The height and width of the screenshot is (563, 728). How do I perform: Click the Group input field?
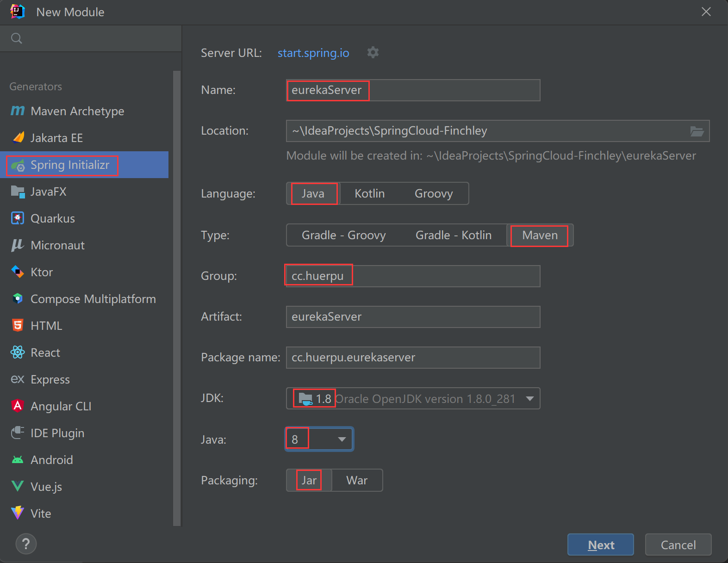point(413,276)
